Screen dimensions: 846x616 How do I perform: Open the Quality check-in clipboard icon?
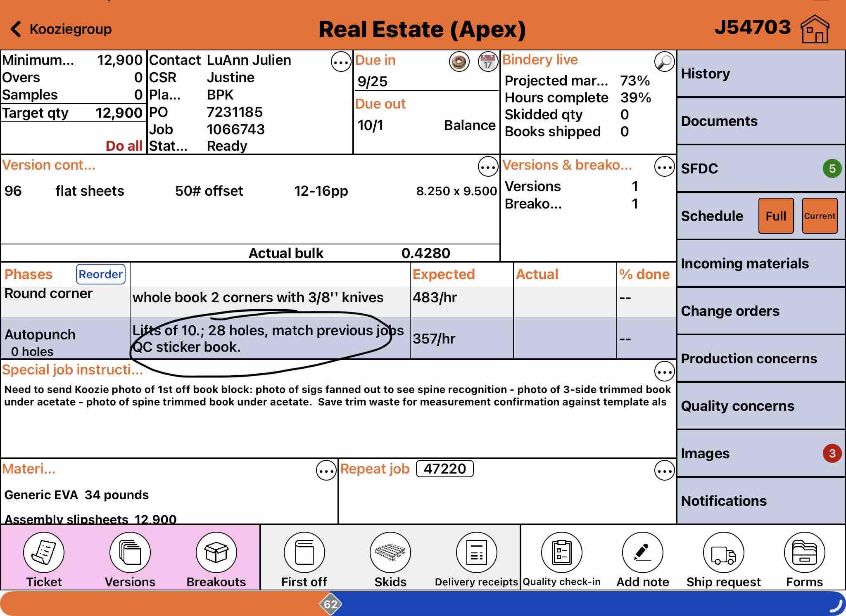click(x=562, y=552)
